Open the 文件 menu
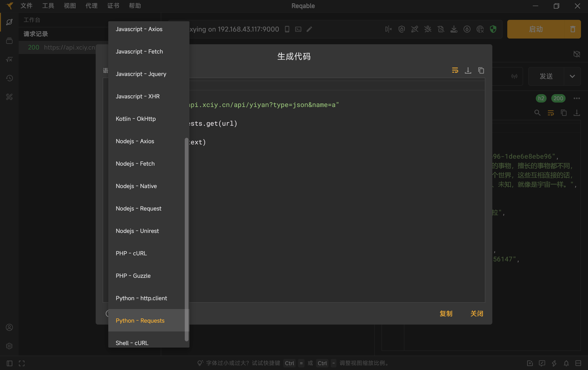Viewport: 588px width, 370px height. pyautogui.click(x=26, y=6)
